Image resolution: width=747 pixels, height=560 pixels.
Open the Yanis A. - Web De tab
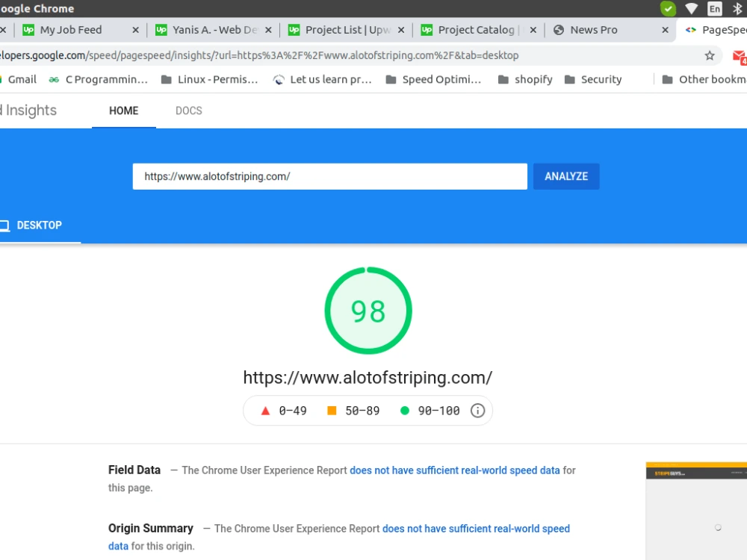click(214, 30)
